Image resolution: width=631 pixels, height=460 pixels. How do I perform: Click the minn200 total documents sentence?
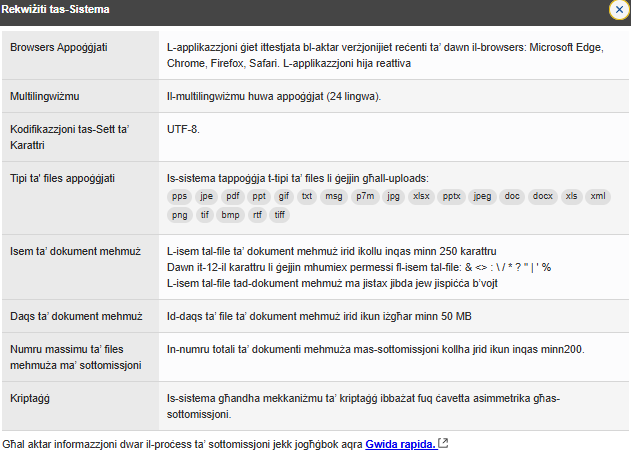click(x=375, y=349)
